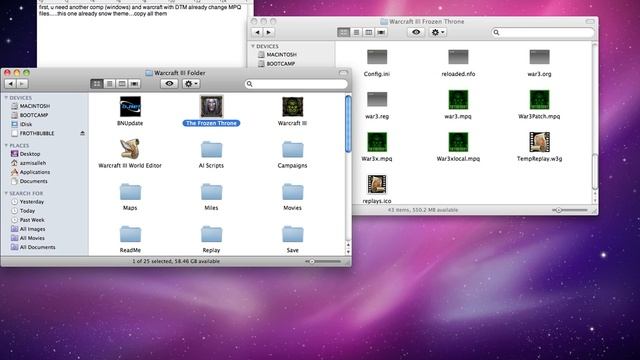Open the Movies folder
Screen dimensions: 640x360
click(292, 192)
